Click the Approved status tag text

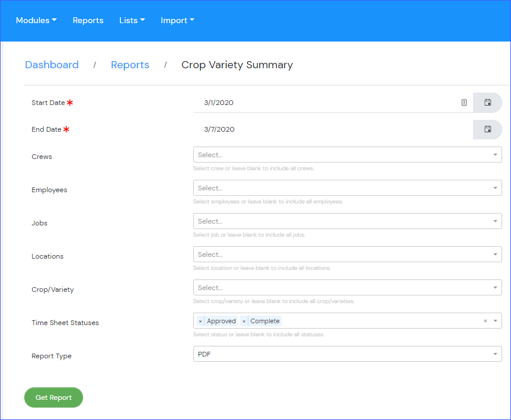point(221,321)
